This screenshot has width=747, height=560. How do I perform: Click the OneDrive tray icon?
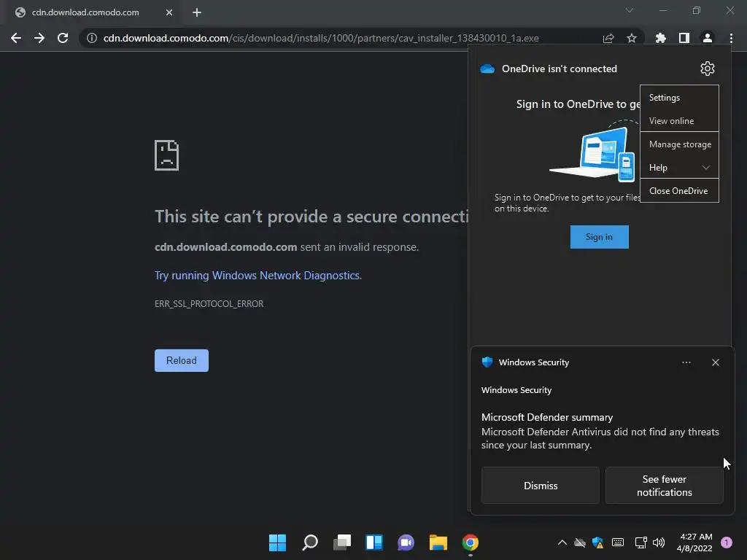[x=580, y=542]
